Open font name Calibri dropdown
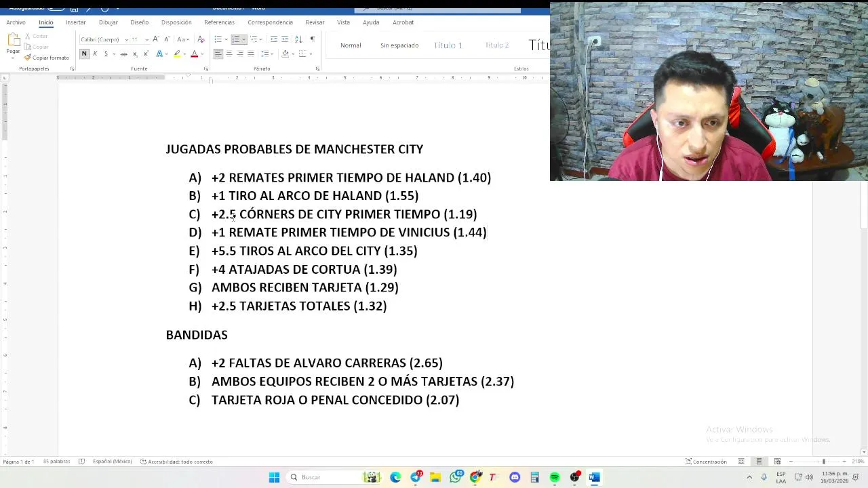The width and height of the screenshot is (868, 488). point(127,39)
